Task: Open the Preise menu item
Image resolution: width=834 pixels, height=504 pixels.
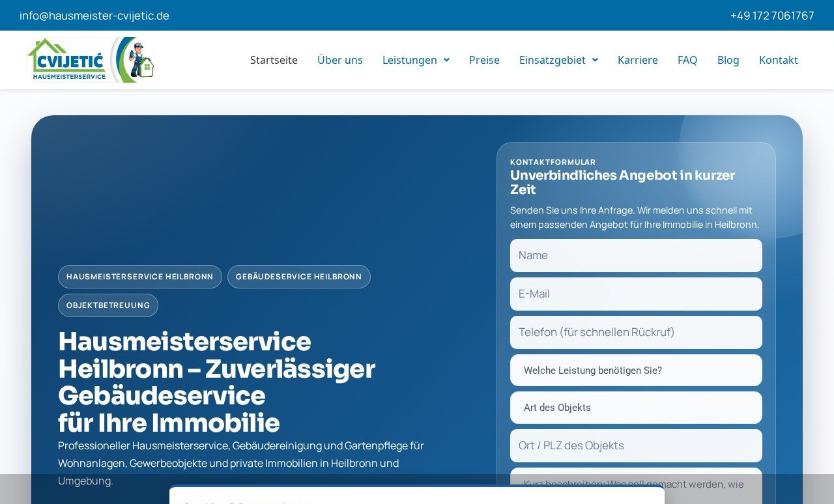Action: 484,60
